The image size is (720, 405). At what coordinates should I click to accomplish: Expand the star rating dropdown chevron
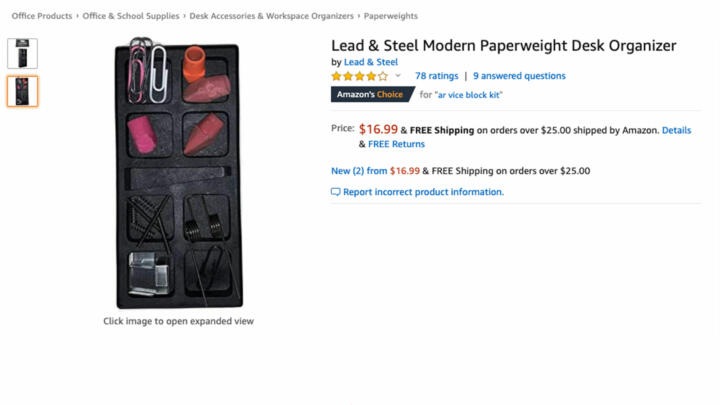(398, 76)
